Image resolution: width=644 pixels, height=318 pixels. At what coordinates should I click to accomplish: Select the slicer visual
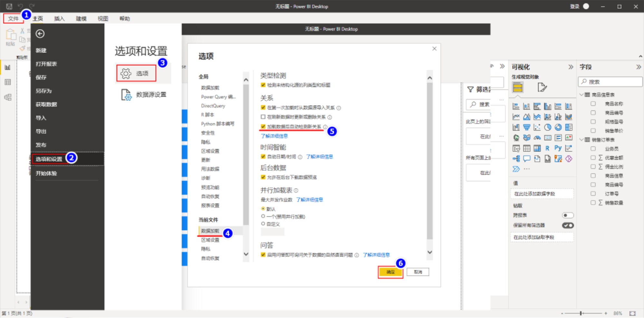pyautogui.click(x=516, y=148)
